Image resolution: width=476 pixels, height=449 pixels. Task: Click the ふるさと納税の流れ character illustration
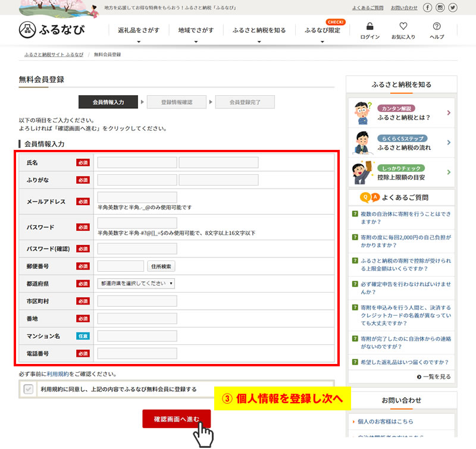pyautogui.click(x=362, y=143)
